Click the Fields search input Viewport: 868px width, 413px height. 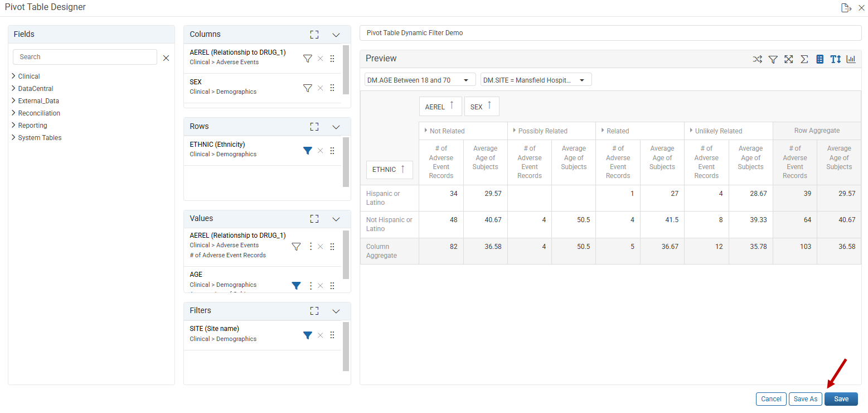(85, 57)
